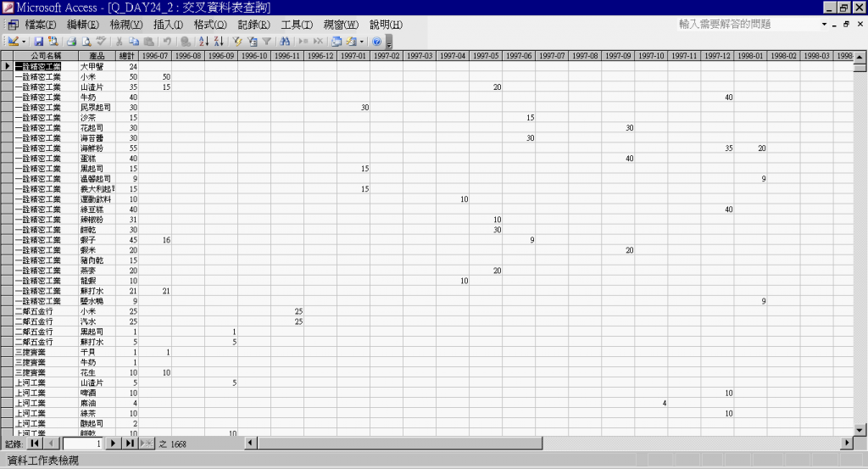Click the horizontal scrollbar right arrow
Viewport: 868px width, 469px height.
point(847,443)
